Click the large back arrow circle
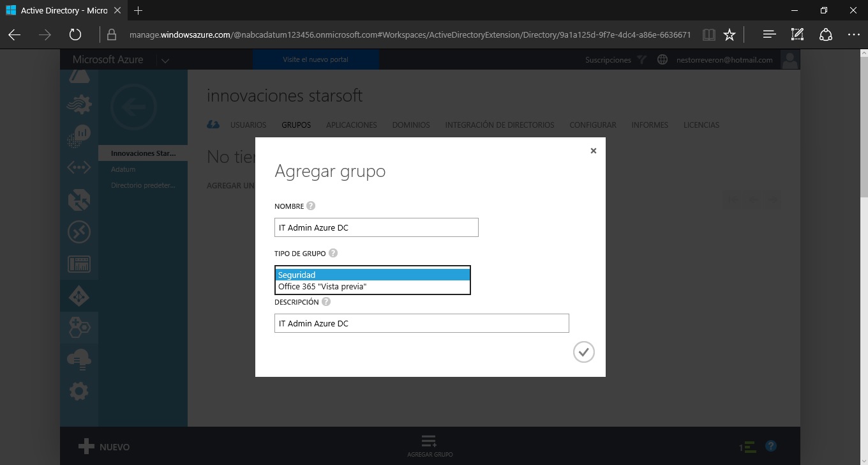Screen dimensions: 868x465 click(133, 107)
